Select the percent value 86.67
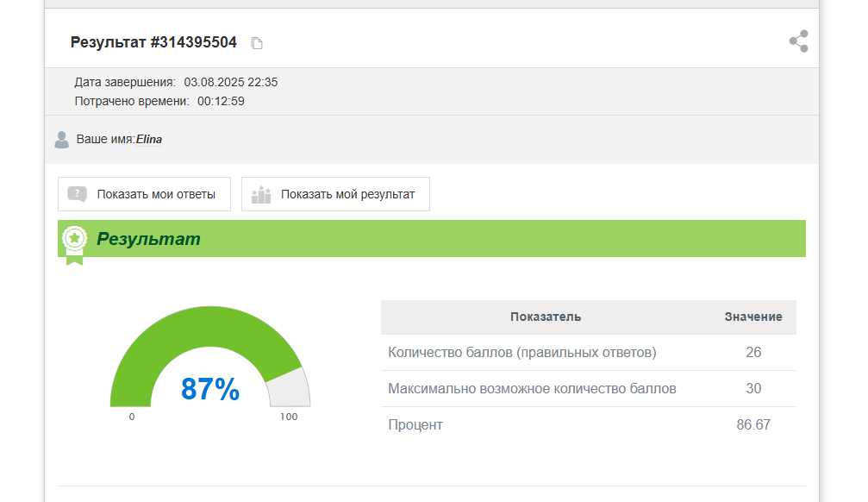Viewport: 868px width, 502px height. coord(753,424)
